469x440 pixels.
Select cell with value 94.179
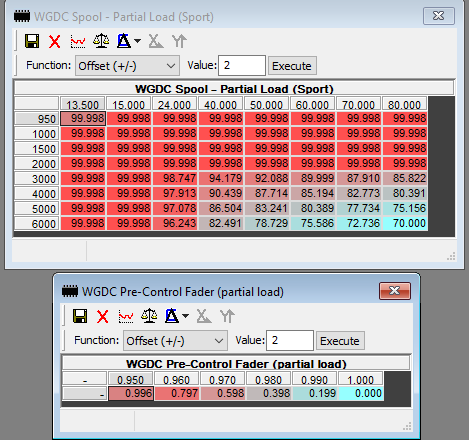tap(221, 178)
